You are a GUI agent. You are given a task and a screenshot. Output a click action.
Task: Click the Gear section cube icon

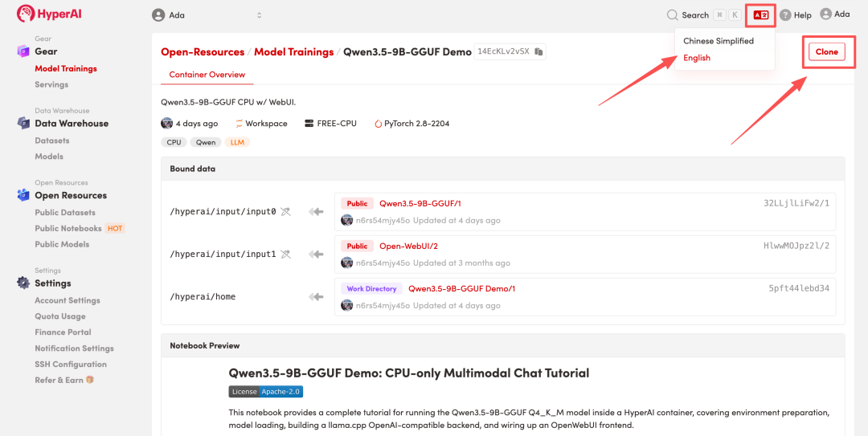[x=23, y=51]
